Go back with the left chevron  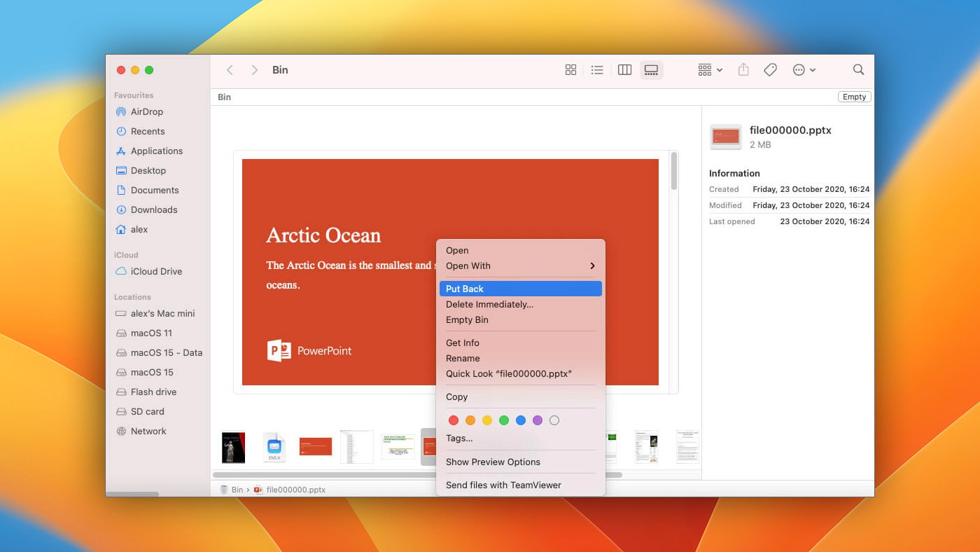230,70
